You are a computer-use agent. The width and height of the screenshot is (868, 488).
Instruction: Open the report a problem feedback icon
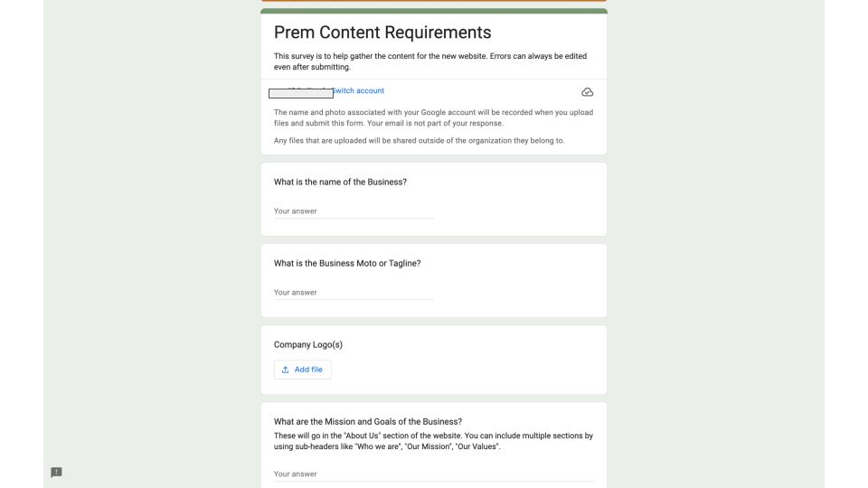point(56,472)
